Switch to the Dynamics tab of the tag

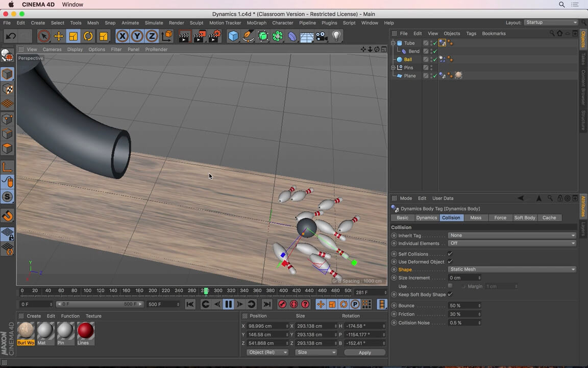[x=427, y=217]
